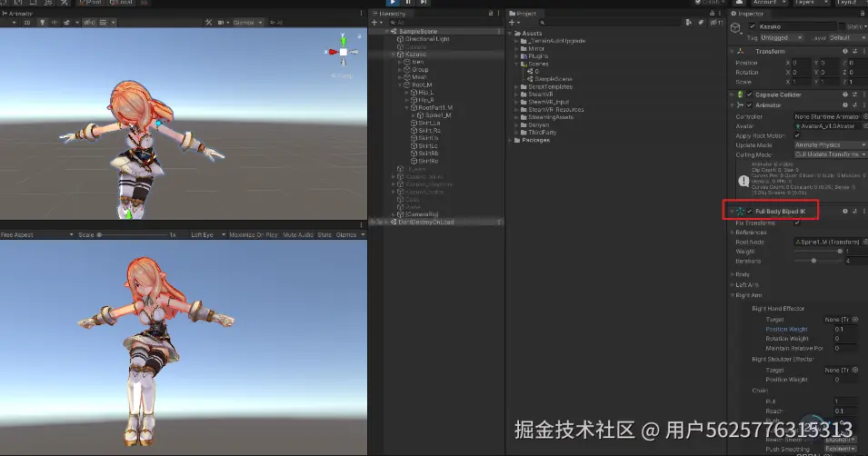Viewport: 868px width, 456px height.
Task: Toggle Full Body Biped IK enabled checkbox
Action: pos(750,212)
